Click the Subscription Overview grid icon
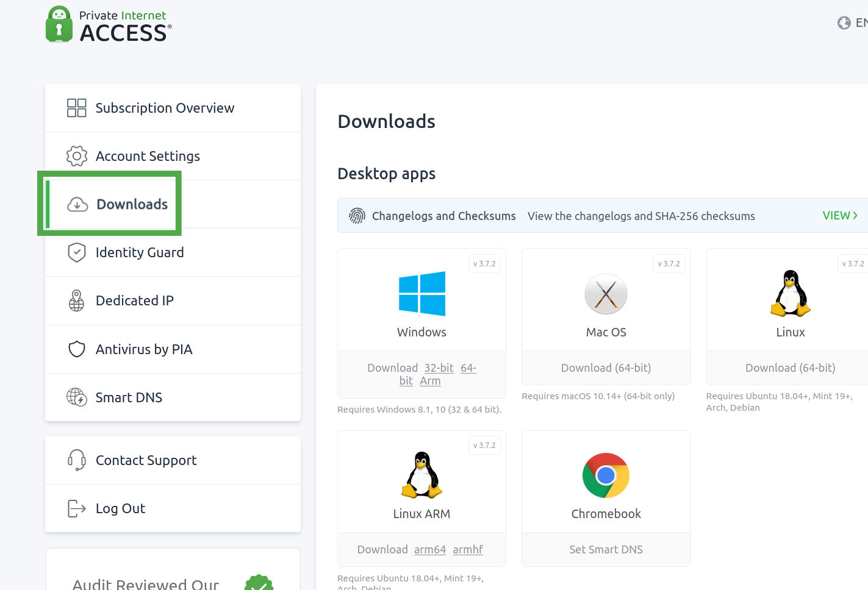 coord(76,108)
